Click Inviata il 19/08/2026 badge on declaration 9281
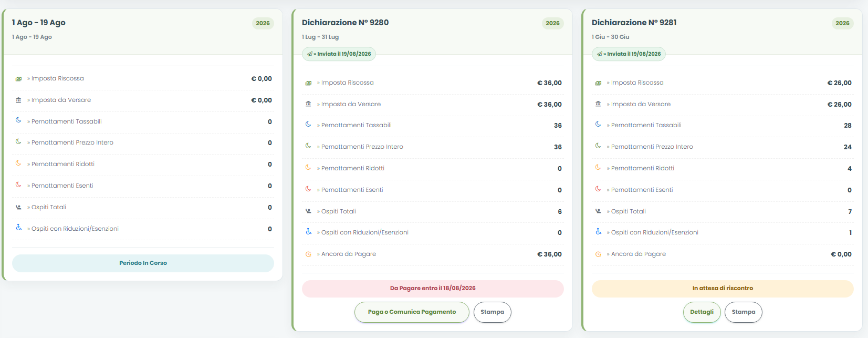Viewport: 868px width, 338px height. (x=629, y=54)
